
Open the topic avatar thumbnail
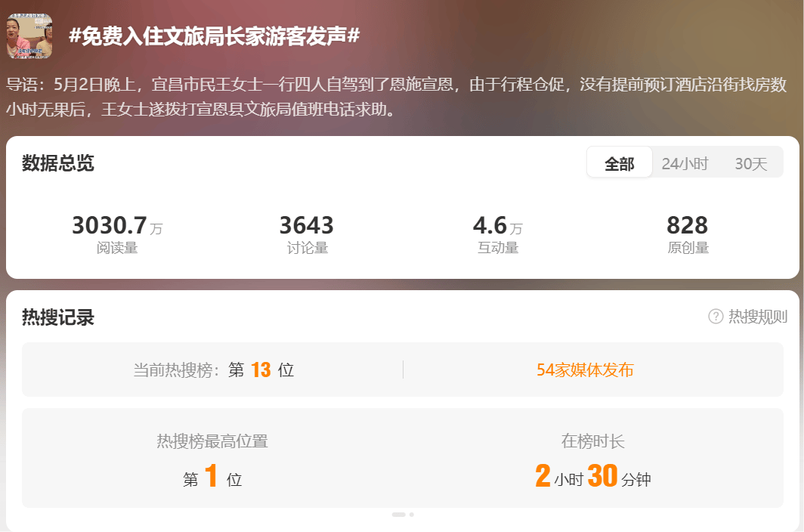pyautogui.click(x=29, y=36)
